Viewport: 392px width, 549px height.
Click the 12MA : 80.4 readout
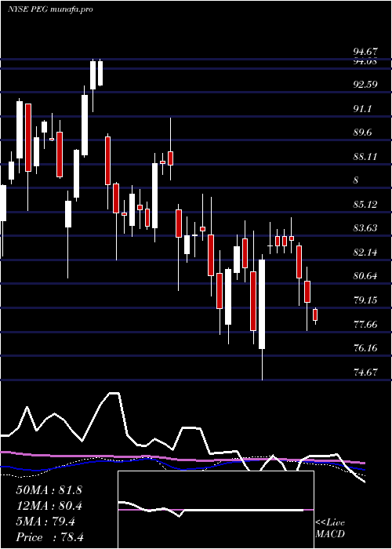49,506
